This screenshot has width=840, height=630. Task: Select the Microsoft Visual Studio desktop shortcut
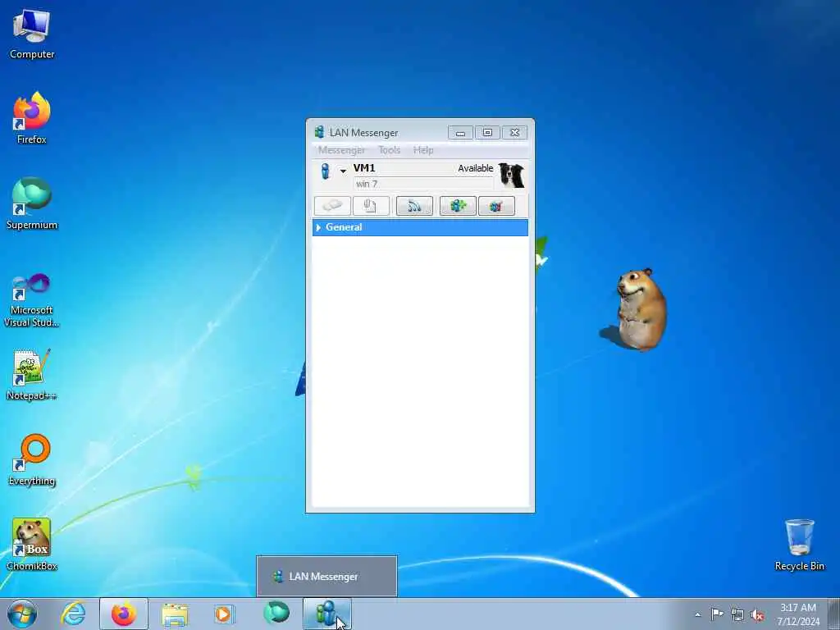32,300
